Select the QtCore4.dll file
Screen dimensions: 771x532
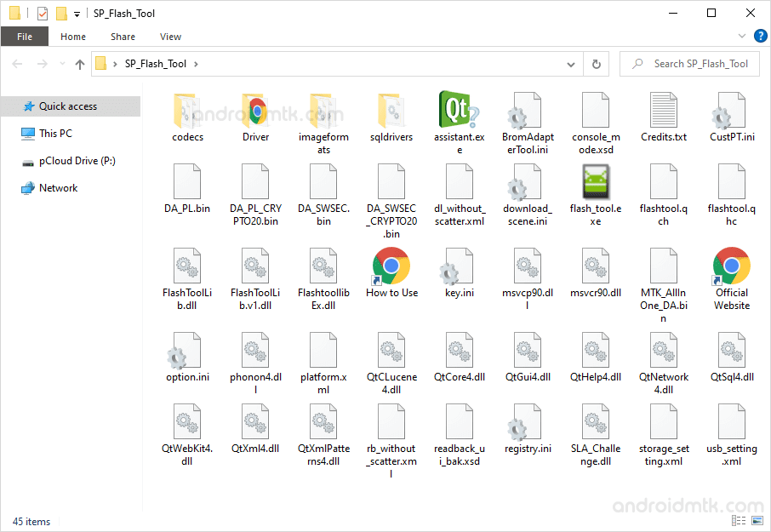point(459,349)
